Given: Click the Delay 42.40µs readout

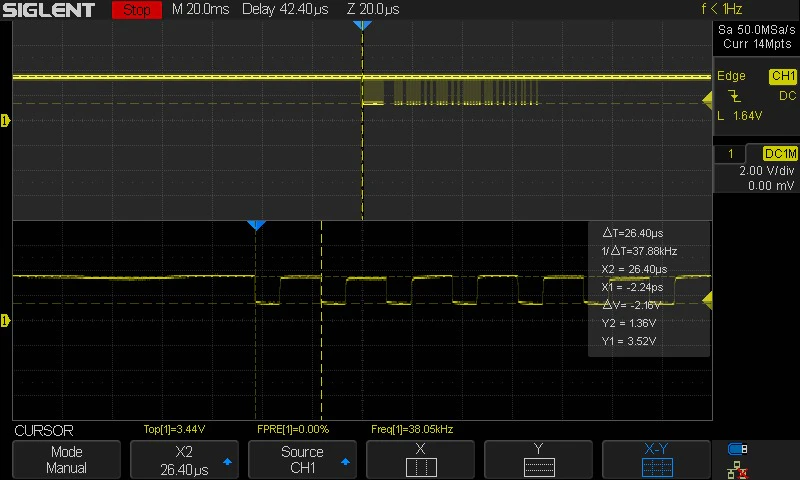Looking at the screenshot, I should 285,9.
